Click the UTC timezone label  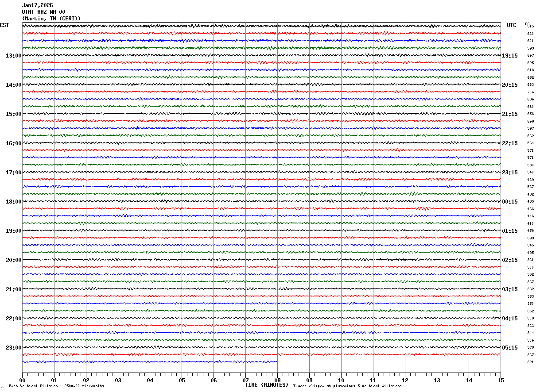coord(512,25)
